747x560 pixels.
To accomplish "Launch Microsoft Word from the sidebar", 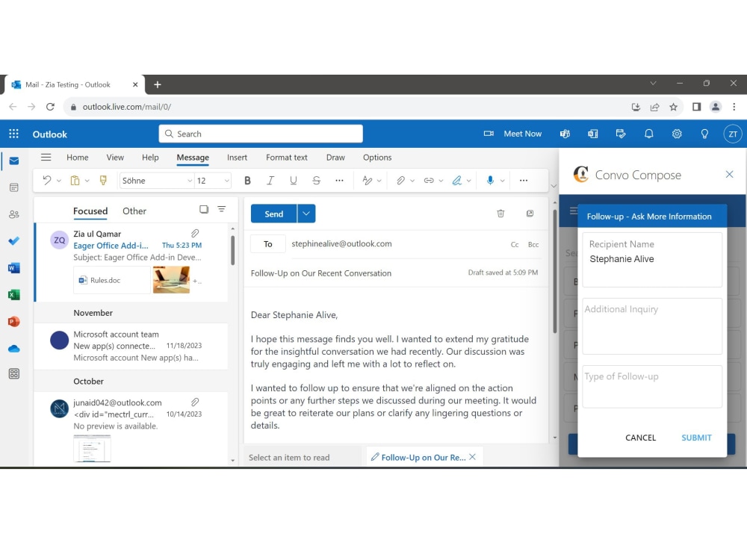I will 13,267.
